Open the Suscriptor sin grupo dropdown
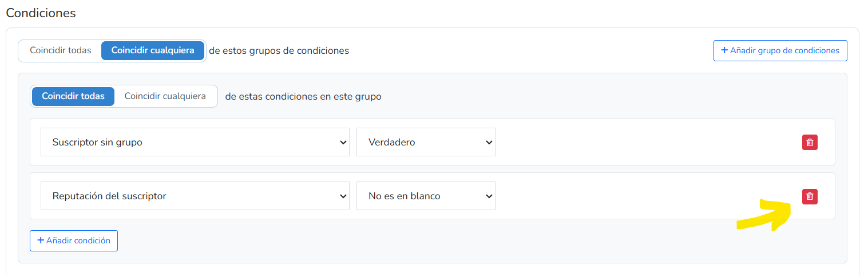Screen dimensions: 868x276 click(195, 142)
